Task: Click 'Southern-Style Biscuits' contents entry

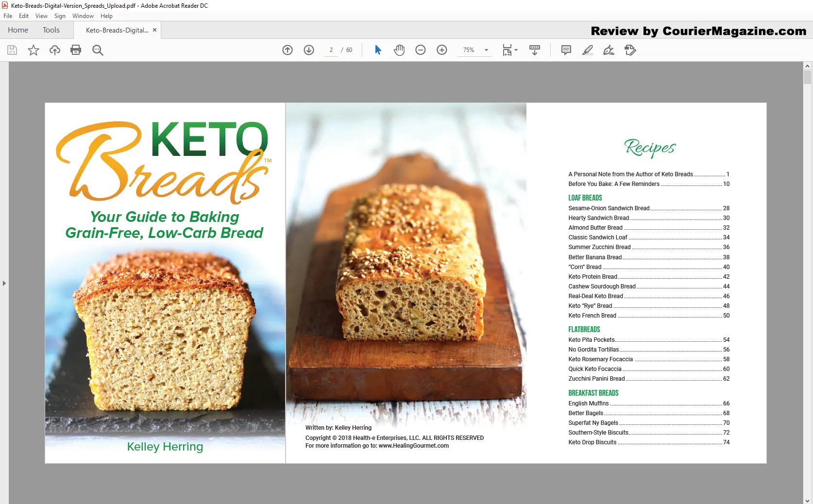Action: pyautogui.click(x=649, y=433)
